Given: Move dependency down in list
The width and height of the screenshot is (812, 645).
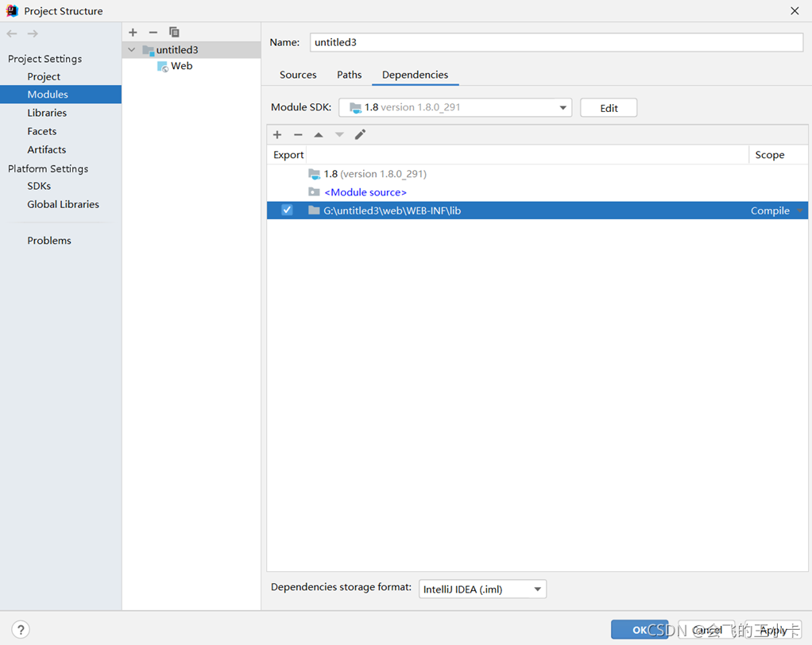Looking at the screenshot, I should (339, 134).
